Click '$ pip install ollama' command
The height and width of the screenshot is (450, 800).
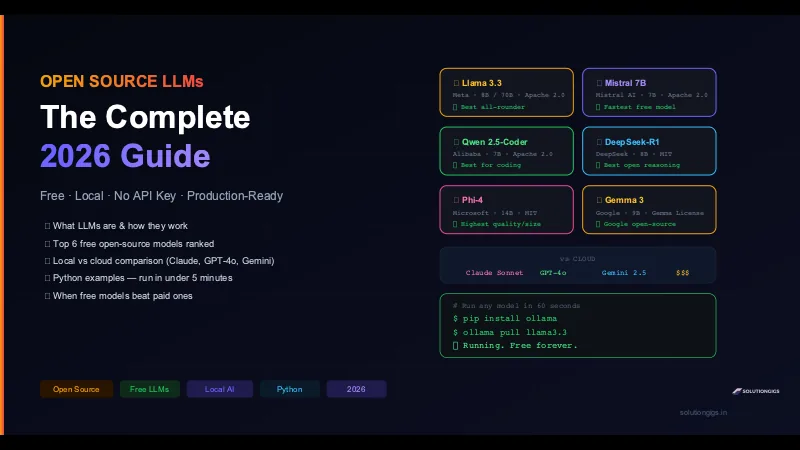pos(505,318)
